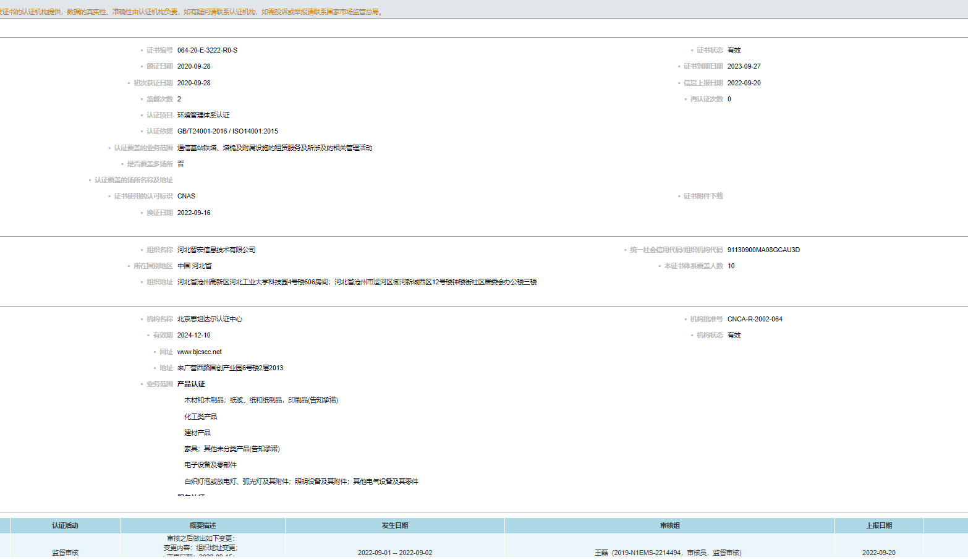Click the 认证覆盖的场所名称及地址 label

[x=134, y=180]
